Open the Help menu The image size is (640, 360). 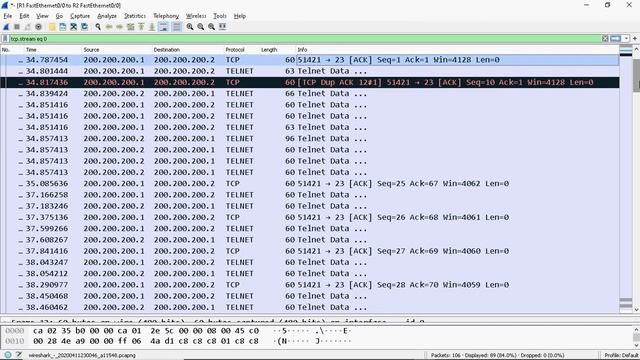pyautogui.click(x=240, y=16)
